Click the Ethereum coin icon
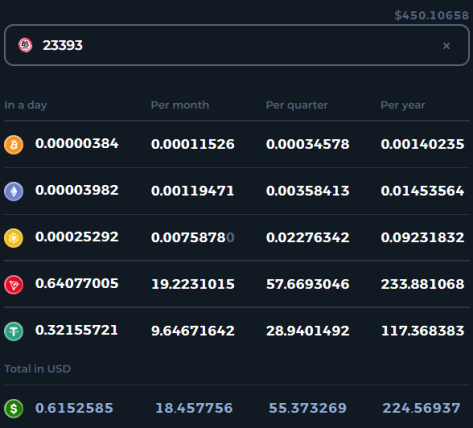The image size is (473, 428). point(14,191)
